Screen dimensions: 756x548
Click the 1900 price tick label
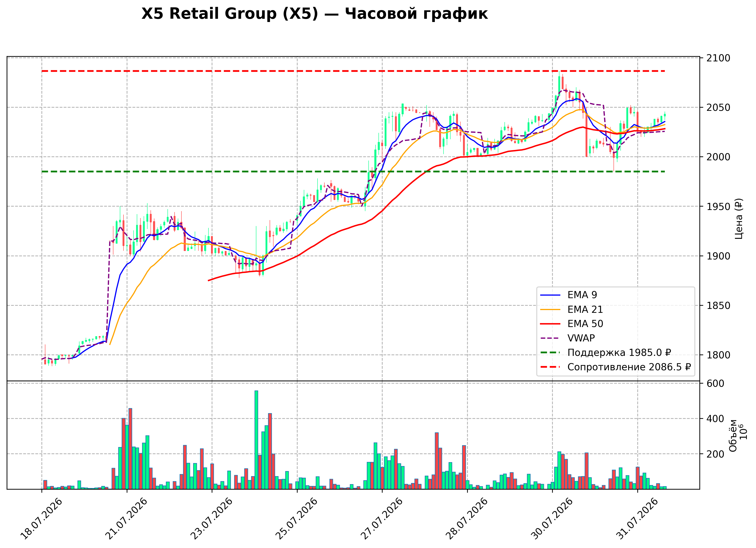[x=718, y=256]
